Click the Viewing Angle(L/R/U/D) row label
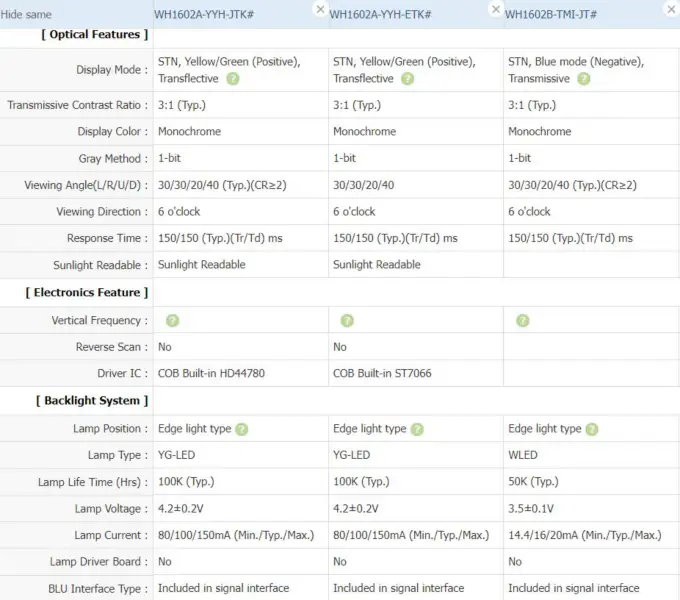Viewport: 680px width, 600px height. (86, 186)
